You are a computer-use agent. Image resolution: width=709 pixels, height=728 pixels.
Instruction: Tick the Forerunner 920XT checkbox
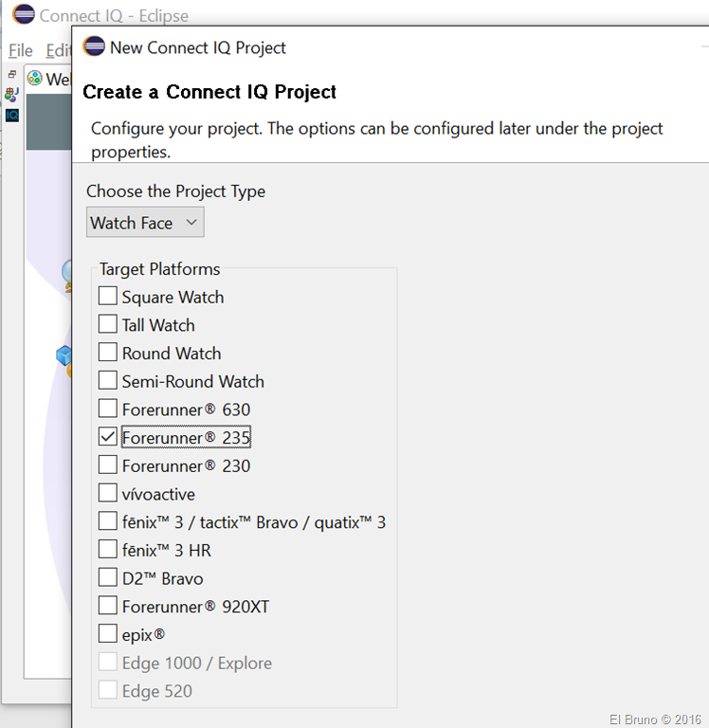click(x=108, y=606)
